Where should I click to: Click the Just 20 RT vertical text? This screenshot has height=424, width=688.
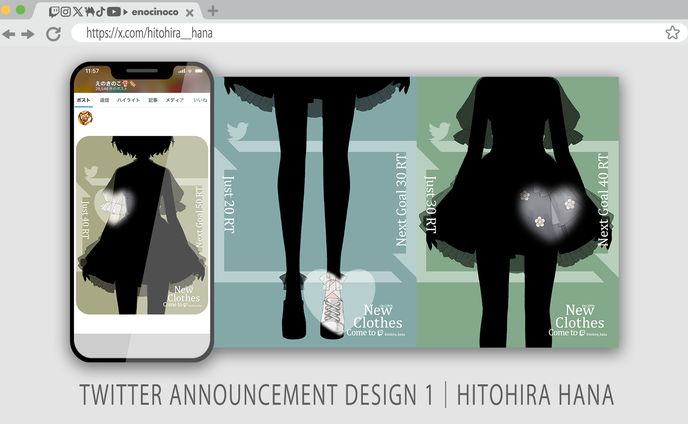click(229, 204)
